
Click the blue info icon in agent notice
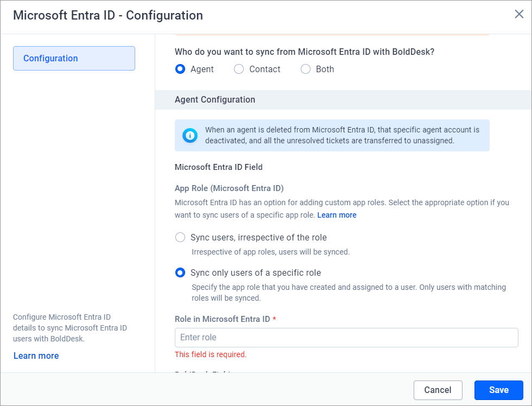pyautogui.click(x=190, y=135)
